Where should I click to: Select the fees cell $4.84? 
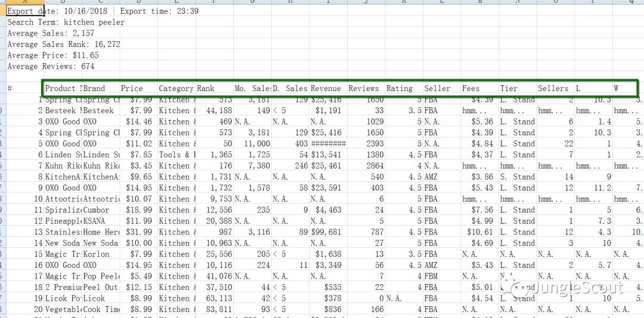(x=479, y=144)
